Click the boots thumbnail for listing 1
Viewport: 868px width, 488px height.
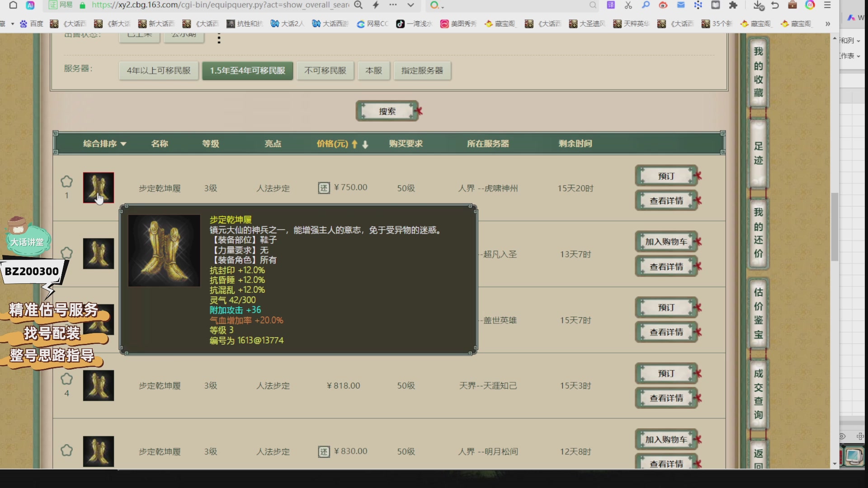99,188
